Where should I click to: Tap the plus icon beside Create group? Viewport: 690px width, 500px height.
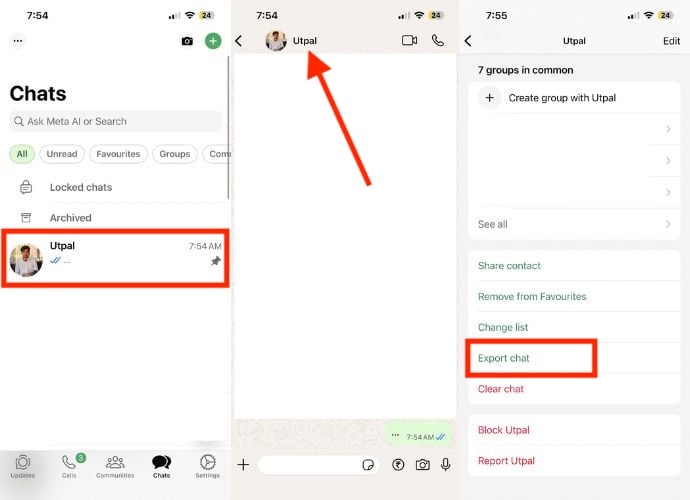click(x=489, y=98)
